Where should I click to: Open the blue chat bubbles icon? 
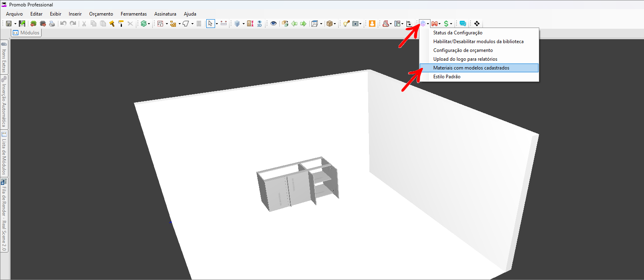(x=463, y=24)
